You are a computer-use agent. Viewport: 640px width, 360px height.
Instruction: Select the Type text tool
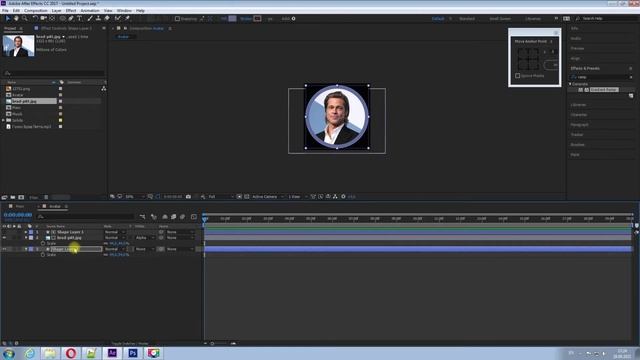[x=80, y=18]
